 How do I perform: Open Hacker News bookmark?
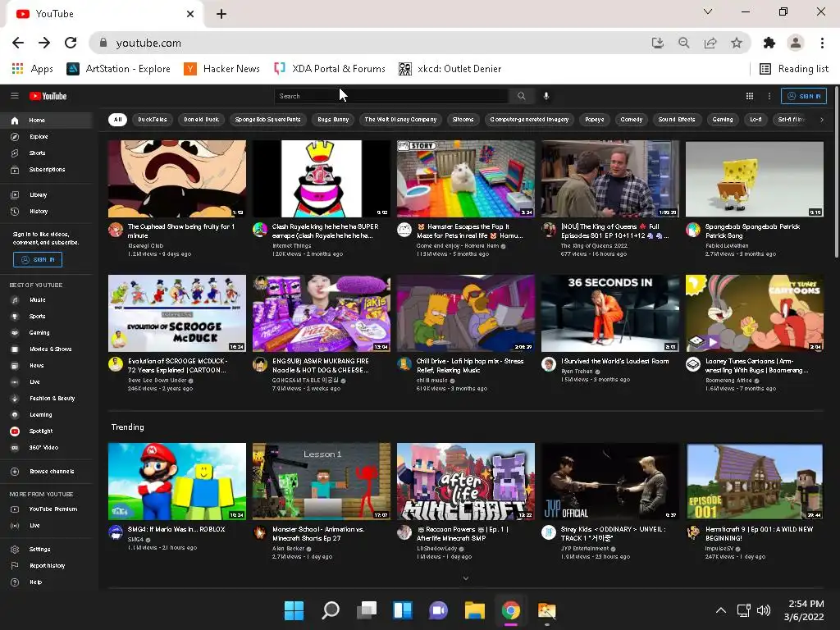pos(221,69)
